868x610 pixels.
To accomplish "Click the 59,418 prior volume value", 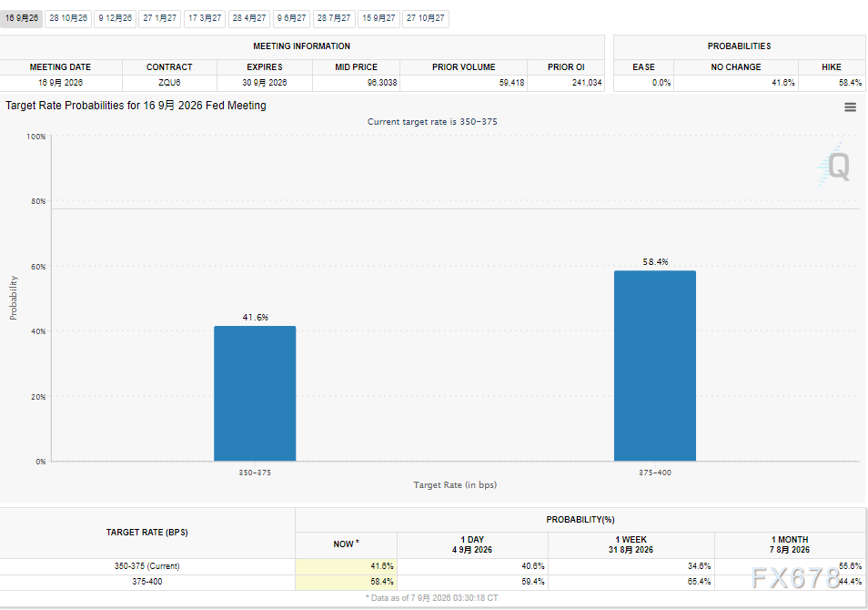I will coord(511,83).
